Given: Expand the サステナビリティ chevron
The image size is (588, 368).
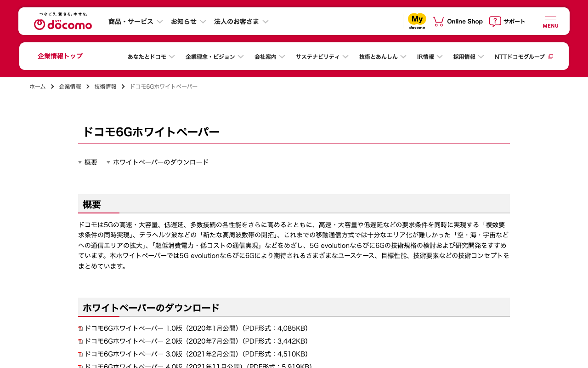Looking at the screenshot, I should click(345, 57).
